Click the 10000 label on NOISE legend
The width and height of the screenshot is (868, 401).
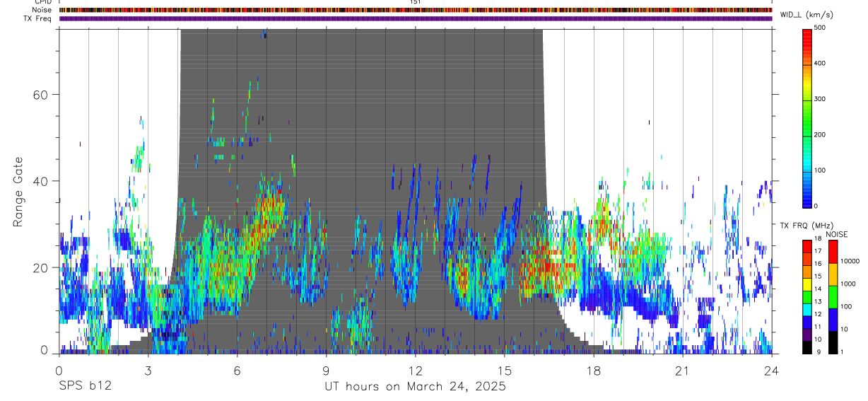(850, 262)
